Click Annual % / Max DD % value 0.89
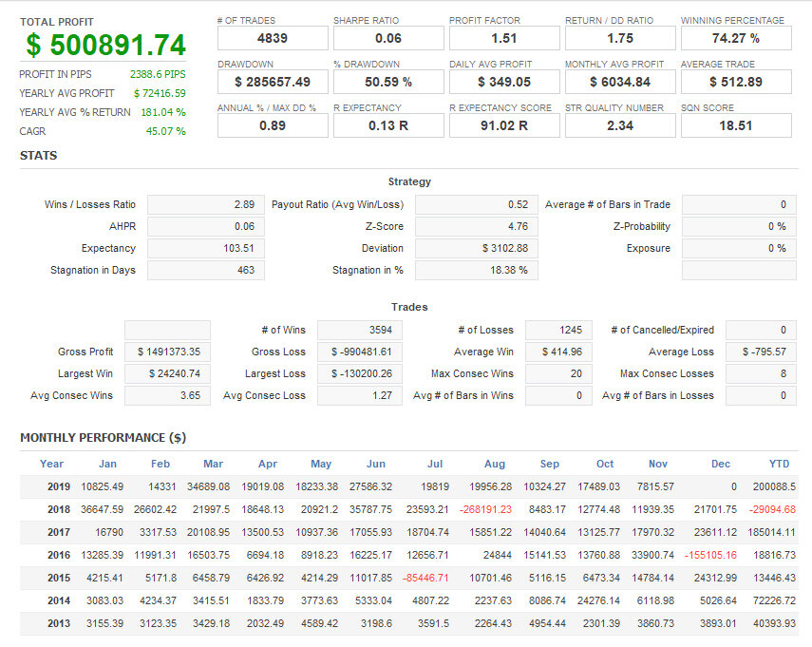Image resolution: width=812 pixels, height=647 pixels. pyautogui.click(x=273, y=125)
